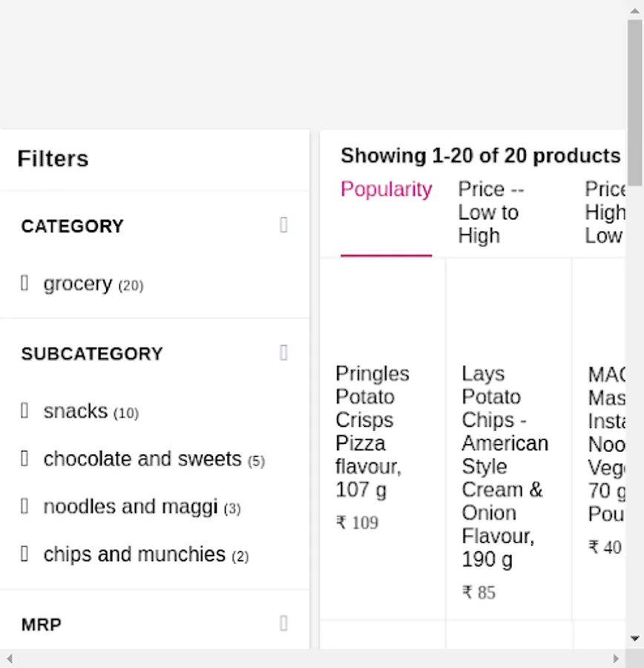This screenshot has height=668, width=644.
Task: Click the vertical scrollbar thumb
Action: tap(634, 100)
